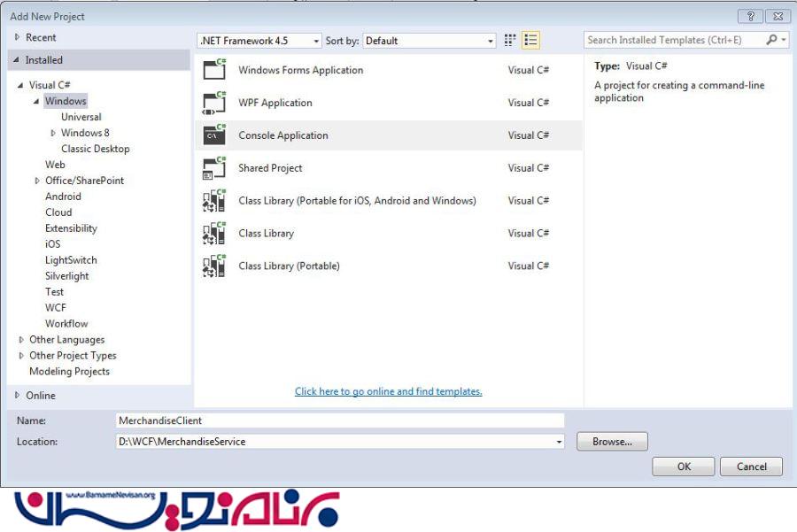
Task: Open the .NET Framework 4.5 dropdown
Action: coord(259,41)
